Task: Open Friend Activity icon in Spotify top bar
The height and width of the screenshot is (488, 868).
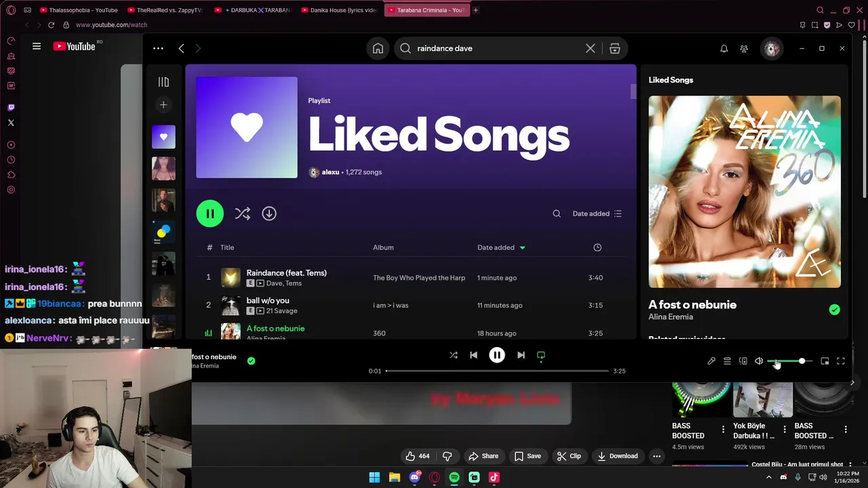Action: tap(744, 48)
